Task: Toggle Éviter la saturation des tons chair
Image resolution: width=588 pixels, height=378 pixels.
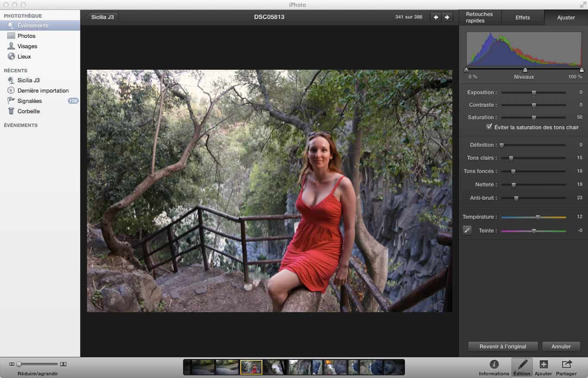Action: click(489, 127)
